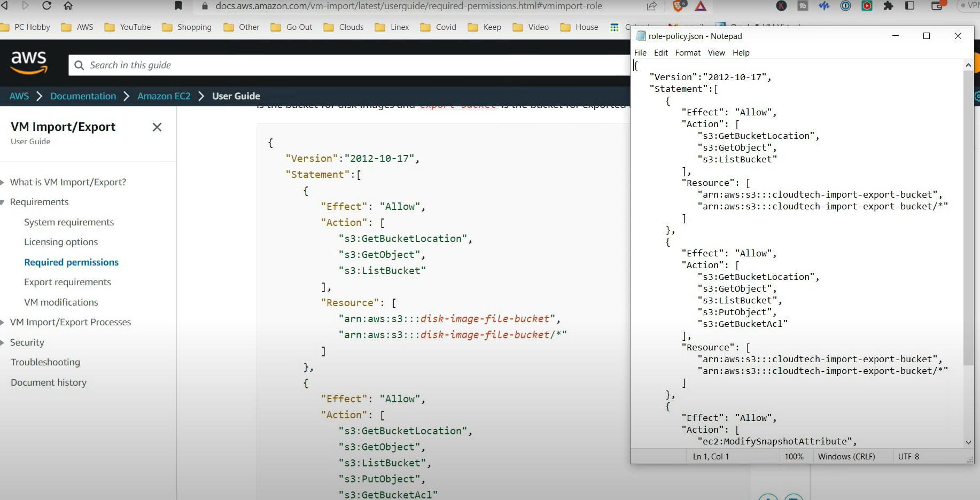Open the Shopping bookmarks folder

tap(186, 27)
